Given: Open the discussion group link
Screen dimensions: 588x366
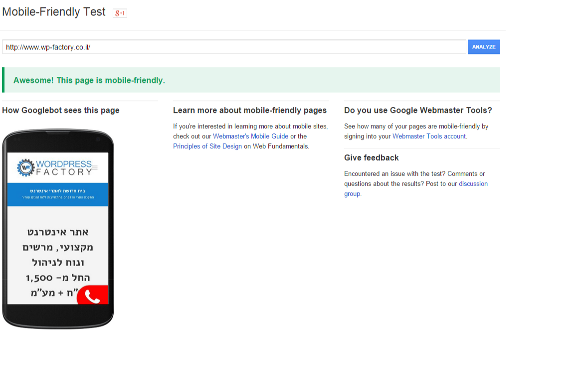Looking at the screenshot, I should click(473, 184).
